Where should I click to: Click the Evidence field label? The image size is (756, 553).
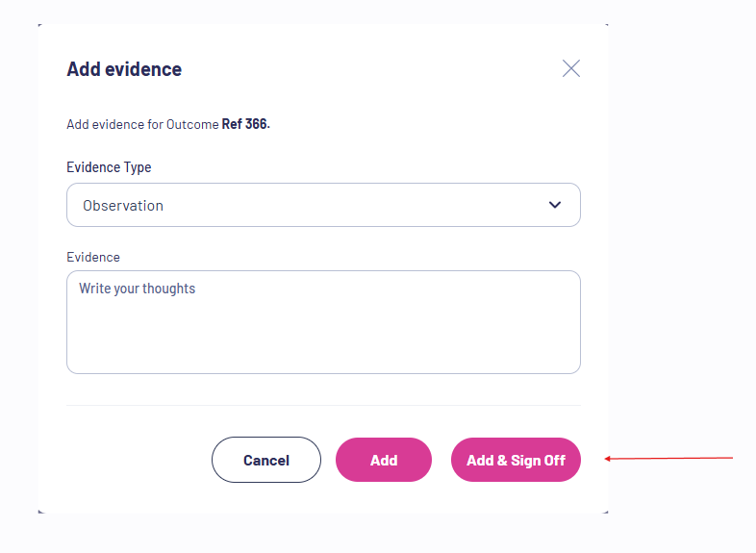coord(93,257)
